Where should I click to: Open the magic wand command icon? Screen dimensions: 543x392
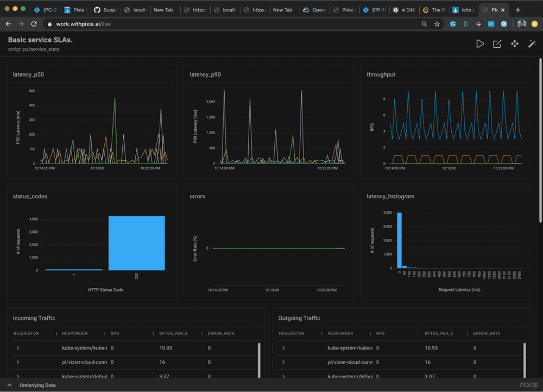pyautogui.click(x=532, y=44)
